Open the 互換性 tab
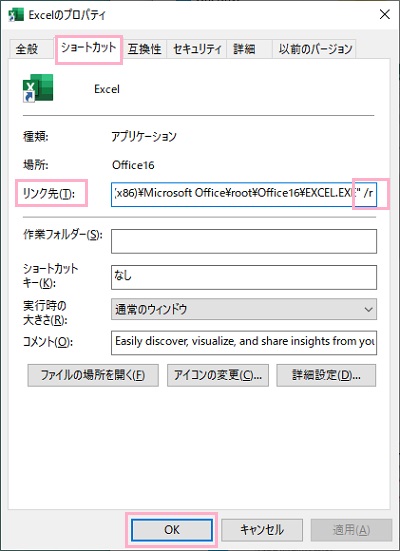Image resolution: width=400 pixels, height=551 pixels. [x=144, y=49]
